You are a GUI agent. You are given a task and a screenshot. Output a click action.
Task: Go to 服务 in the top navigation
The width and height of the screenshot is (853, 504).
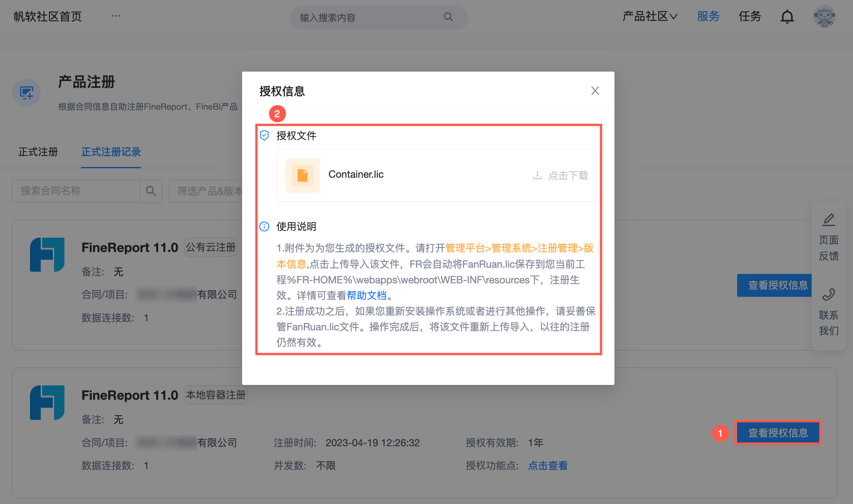[708, 17]
